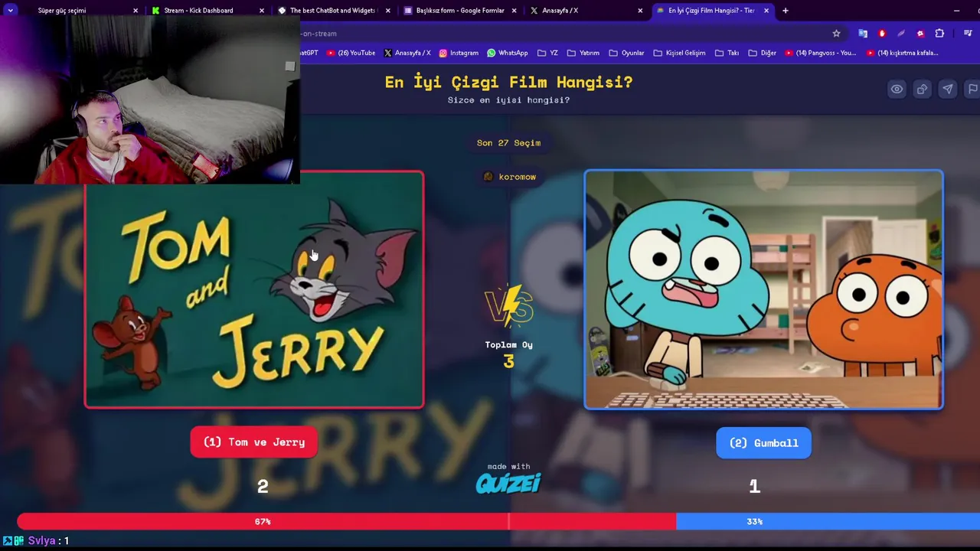Bookmark this page with the star icon

coord(836,34)
